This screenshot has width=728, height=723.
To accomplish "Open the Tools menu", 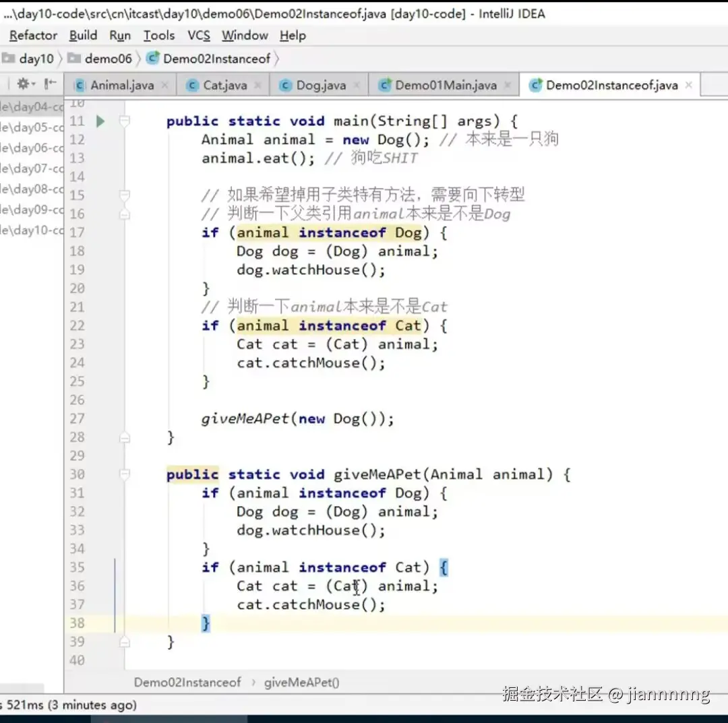I will (x=159, y=35).
